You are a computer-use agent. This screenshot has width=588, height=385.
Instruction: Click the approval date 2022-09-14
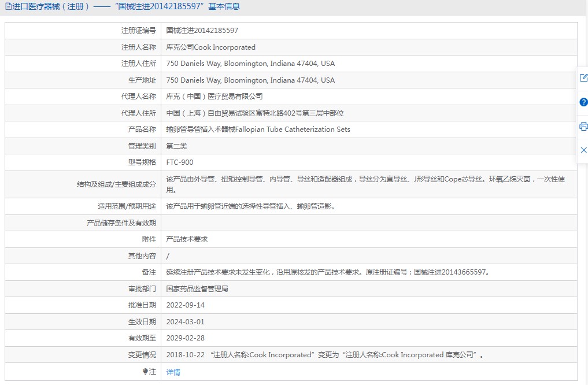tap(185, 305)
